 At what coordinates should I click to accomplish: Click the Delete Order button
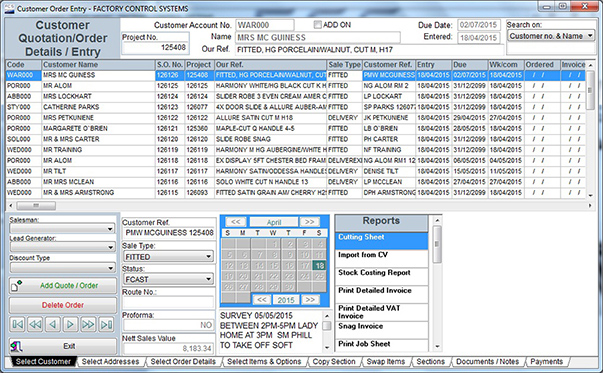(x=63, y=305)
